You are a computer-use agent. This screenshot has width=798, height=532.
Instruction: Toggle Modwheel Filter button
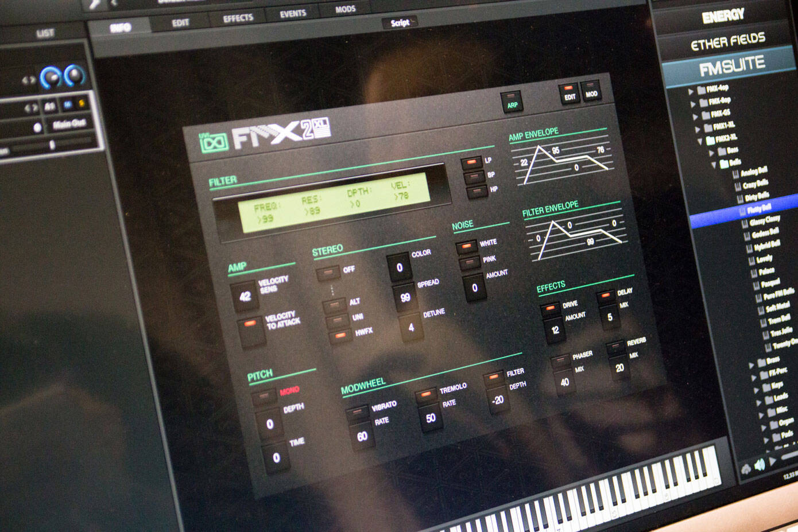pyautogui.click(x=493, y=378)
